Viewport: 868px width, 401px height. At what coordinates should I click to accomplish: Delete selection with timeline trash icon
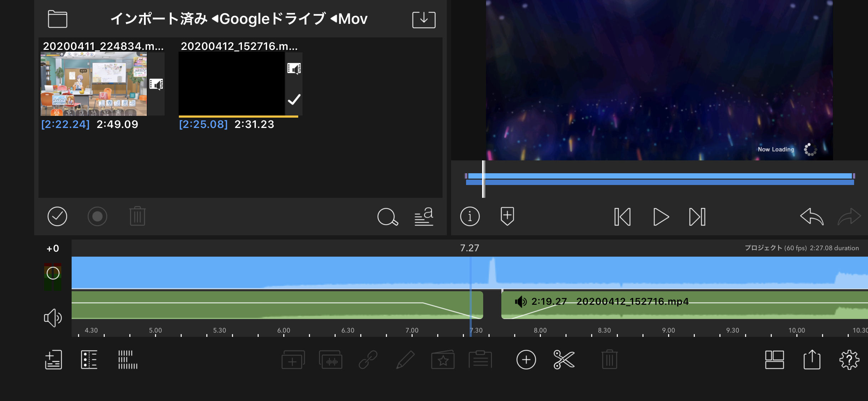click(609, 359)
